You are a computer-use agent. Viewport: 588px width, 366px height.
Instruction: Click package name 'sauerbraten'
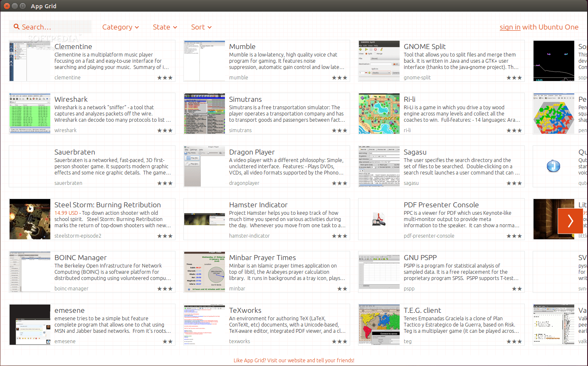click(68, 183)
